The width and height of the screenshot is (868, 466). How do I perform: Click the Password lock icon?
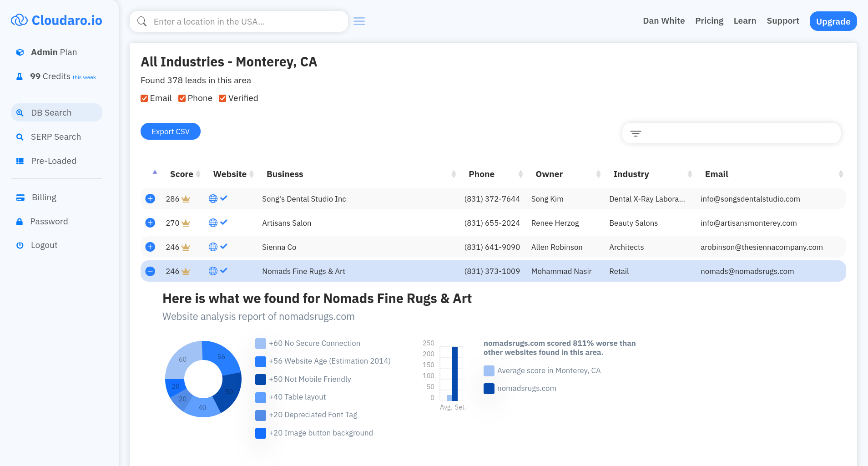tap(20, 222)
